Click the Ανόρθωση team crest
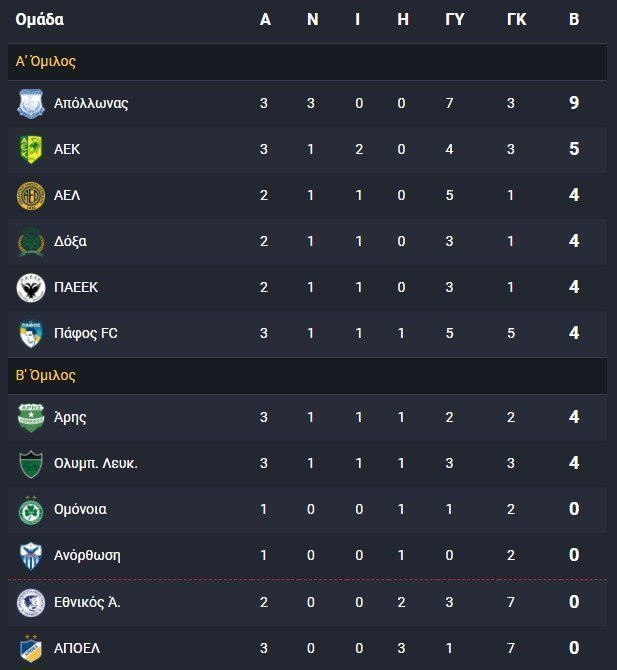Viewport: 617px width, 670px height. pyautogui.click(x=31, y=555)
